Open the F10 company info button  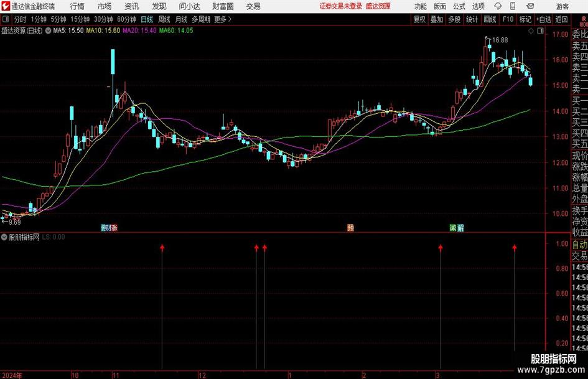508,19
